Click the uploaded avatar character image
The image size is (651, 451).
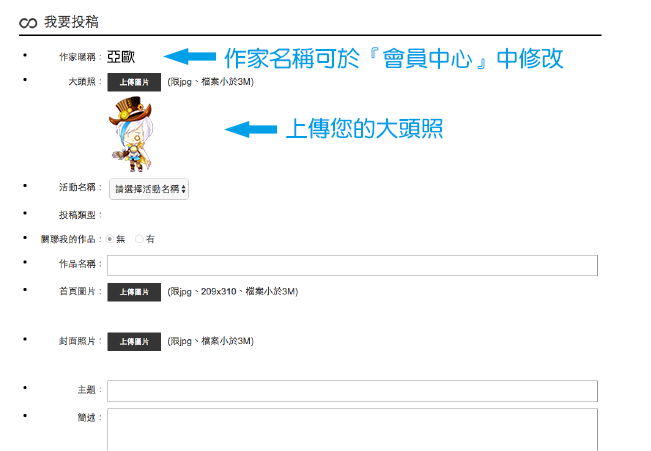[132, 134]
